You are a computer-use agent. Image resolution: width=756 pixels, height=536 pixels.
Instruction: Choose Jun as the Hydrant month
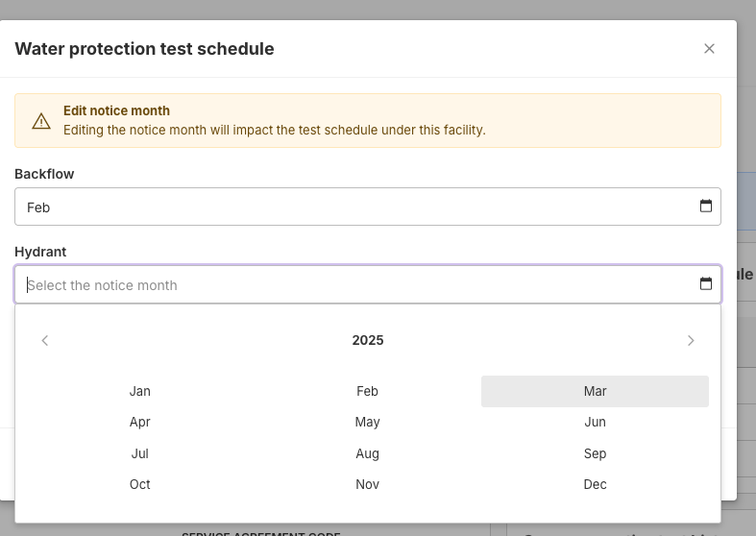coord(595,422)
